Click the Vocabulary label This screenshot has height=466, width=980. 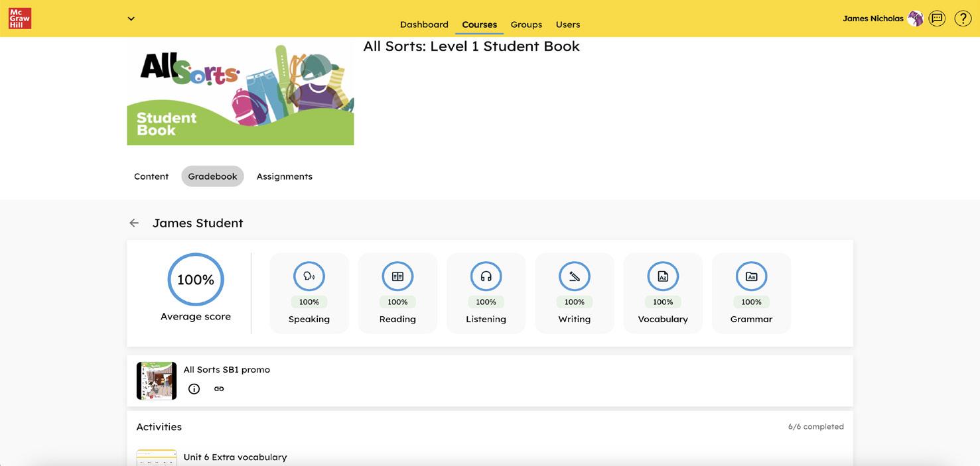click(x=663, y=320)
